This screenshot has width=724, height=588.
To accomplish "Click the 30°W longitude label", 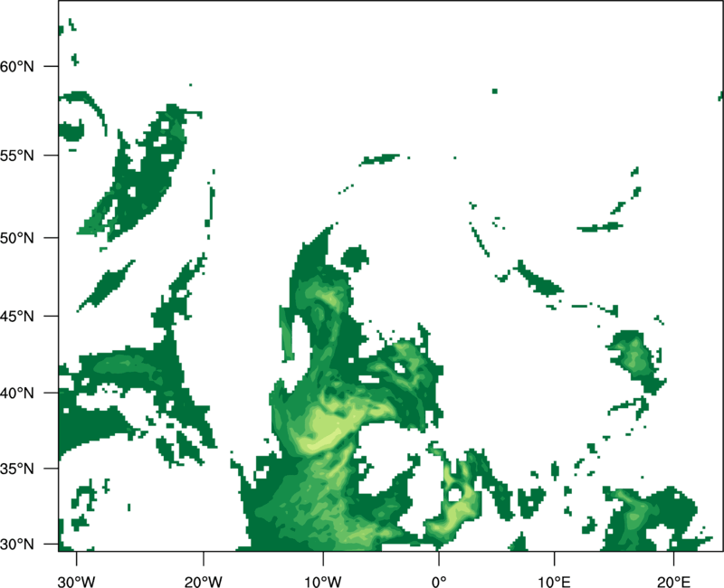I will pyautogui.click(x=77, y=582).
